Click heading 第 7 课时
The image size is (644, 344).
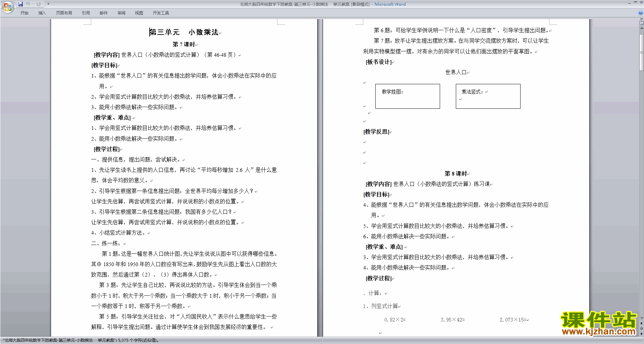coord(184,44)
